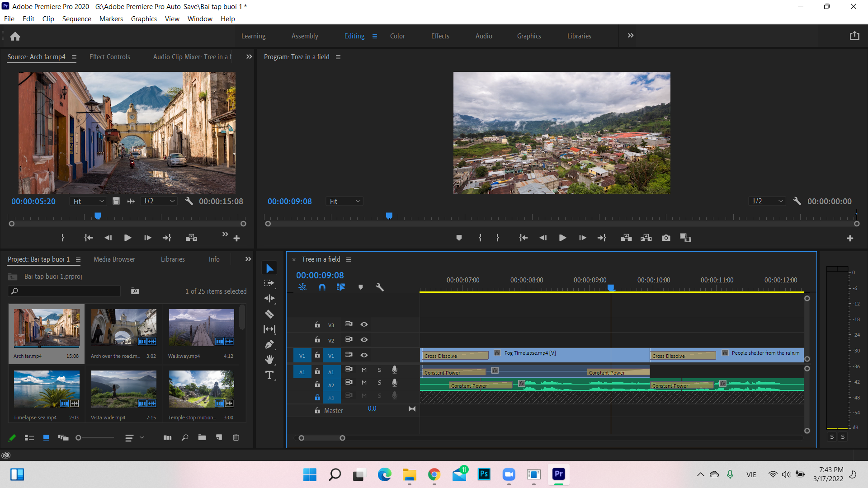Switch to Color workspace
868x488 pixels.
click(x=397, y=36)
